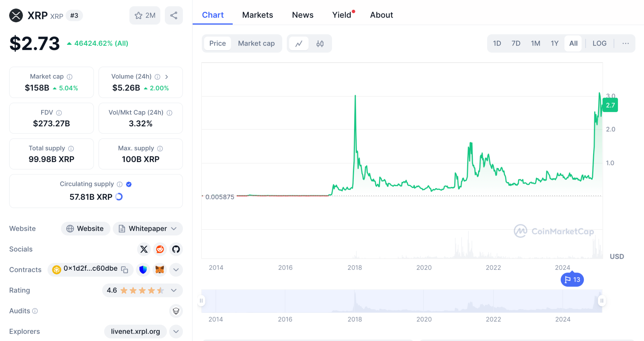Viewport: 644px width, 341px height.
Task: Open the Reddit social link
Action: 160,249
